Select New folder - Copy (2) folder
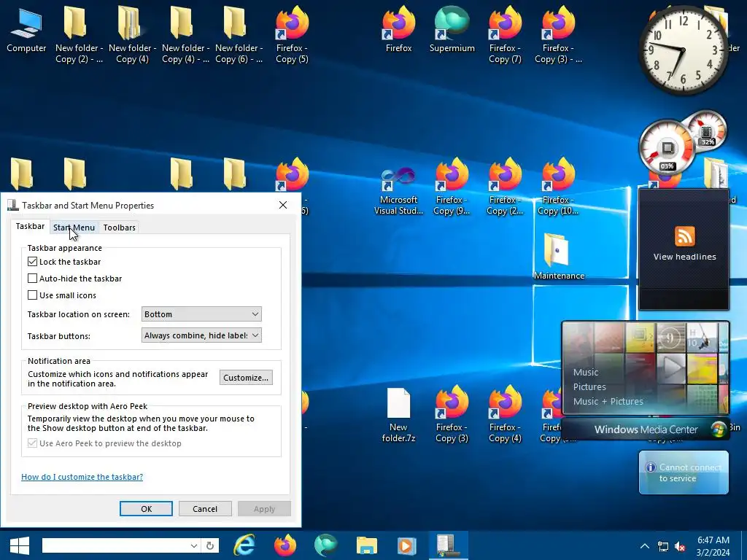747x560 pixels. pyautogui.click(x=79, y=36)
